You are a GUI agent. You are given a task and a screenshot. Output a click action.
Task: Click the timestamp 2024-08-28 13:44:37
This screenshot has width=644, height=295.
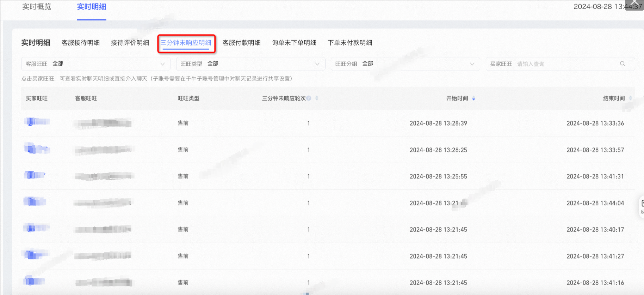[x=608, y=7]
